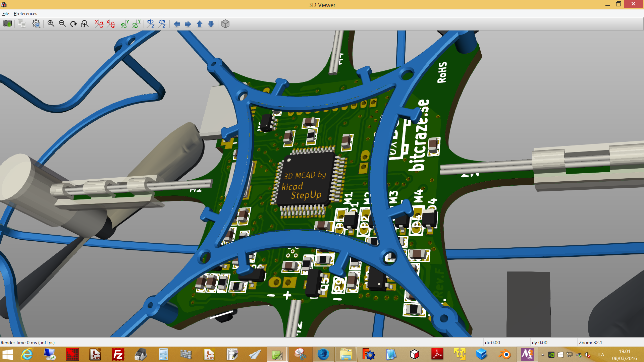644x362 pixels.
Task: Click the second green rotate Y icon
Action: coord(137,24)
